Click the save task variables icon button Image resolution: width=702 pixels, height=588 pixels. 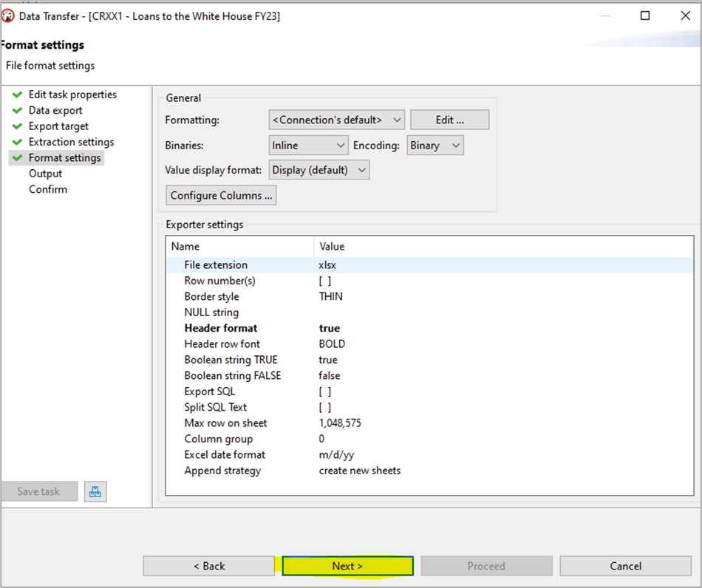pos(95,491)
